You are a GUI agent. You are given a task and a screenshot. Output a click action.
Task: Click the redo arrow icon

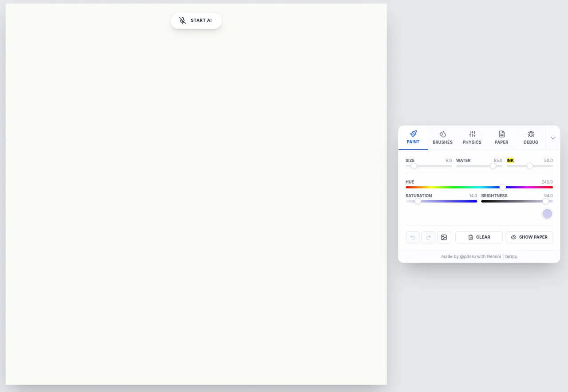point(428,237)
